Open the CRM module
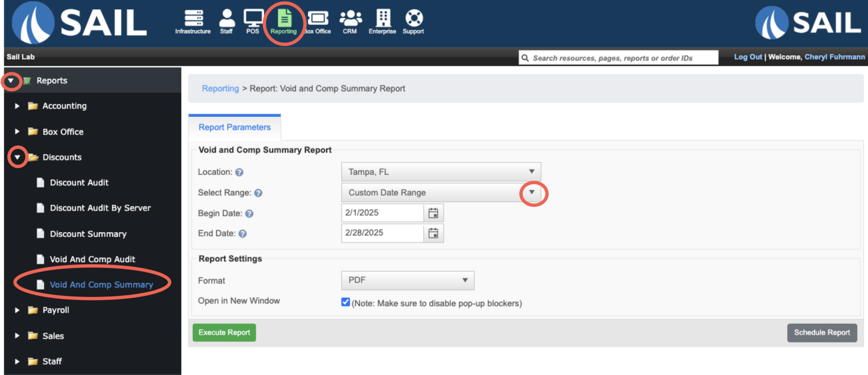868x375 pixels. click(350, 22)
